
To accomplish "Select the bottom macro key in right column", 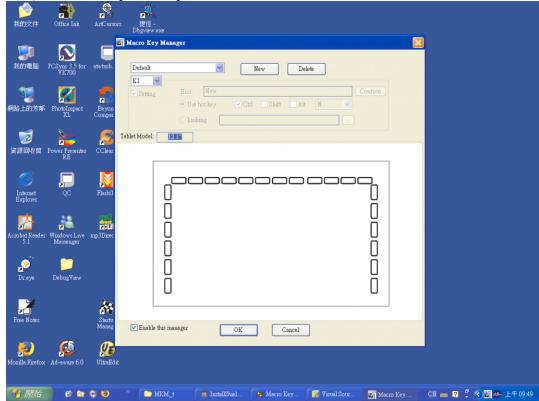I will (374, 286).
